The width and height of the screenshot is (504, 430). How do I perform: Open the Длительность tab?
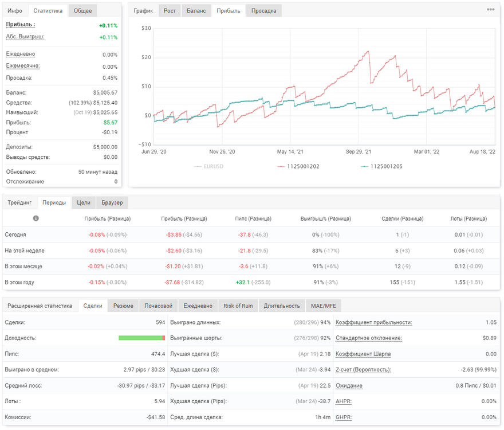tap(282, 306)
